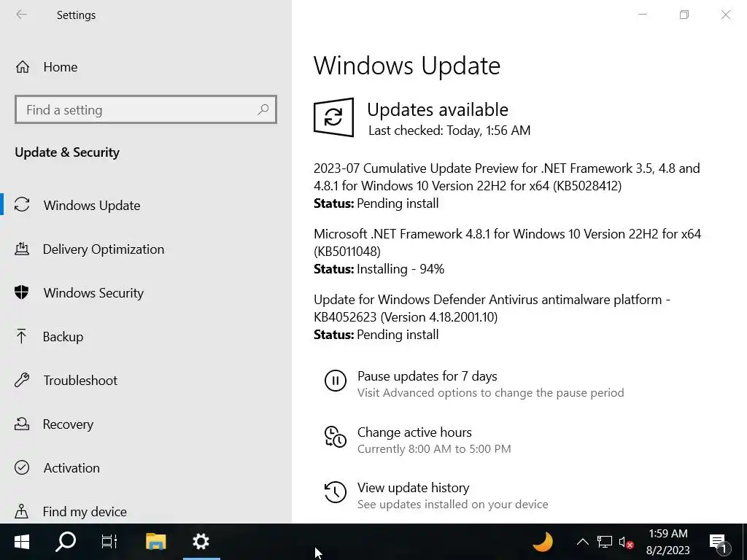The width and height of the screenshot is (747, 560).
Task: Click the Delivery Optimization icon
Action: 21,249
